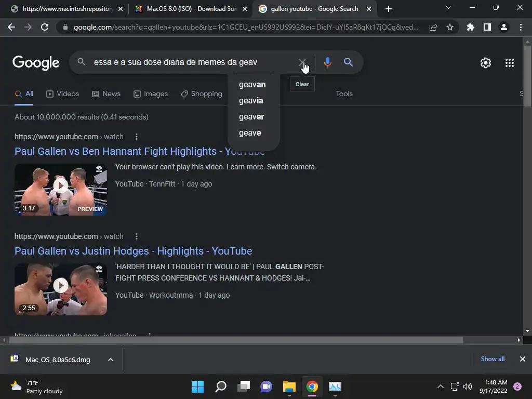Go to Google homepage via logo
Image resolution: width=532 pixels, height=399 pixels.
click(36, 63)
